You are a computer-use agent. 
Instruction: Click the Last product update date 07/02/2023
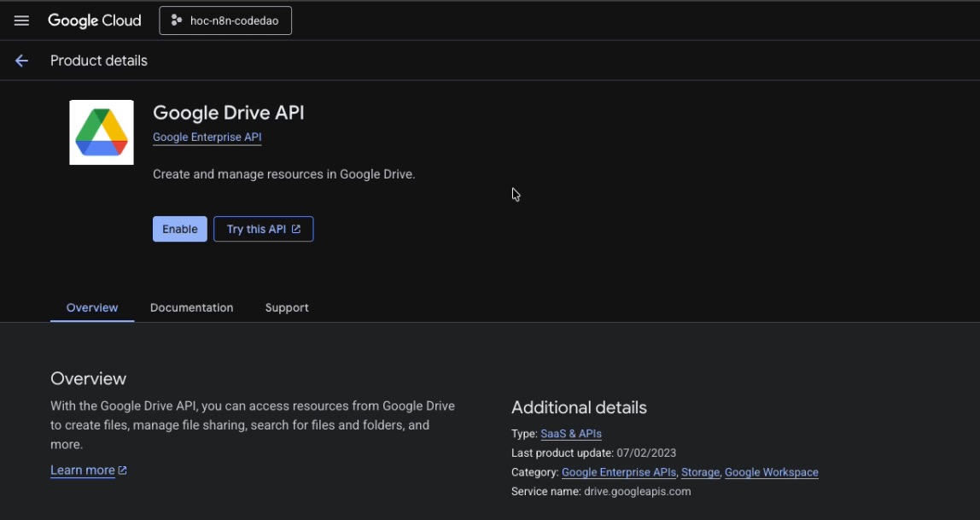click(646, 453)
